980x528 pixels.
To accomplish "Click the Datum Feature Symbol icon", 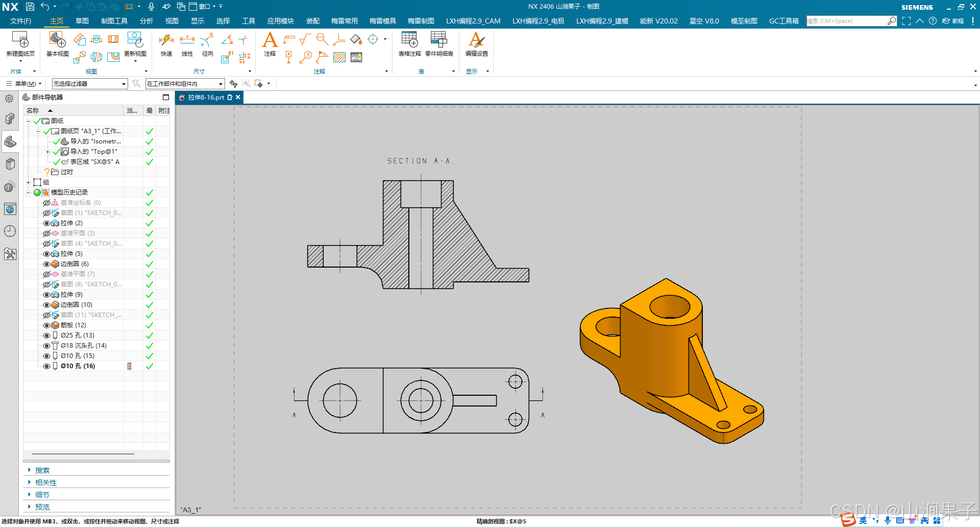I will click(x=288, y=57).
